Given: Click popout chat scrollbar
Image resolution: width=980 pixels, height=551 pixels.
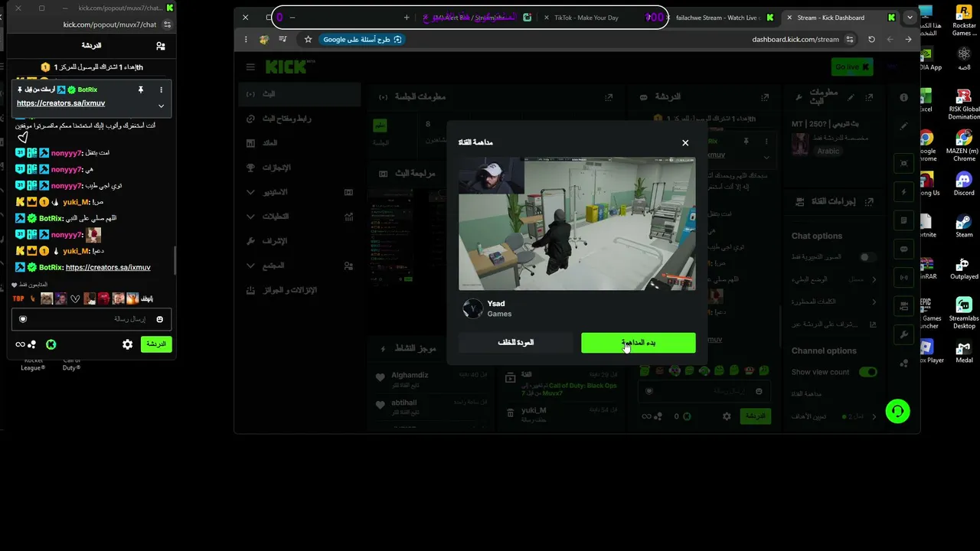Looking at the screenshot, I should [x=175, y=260].
